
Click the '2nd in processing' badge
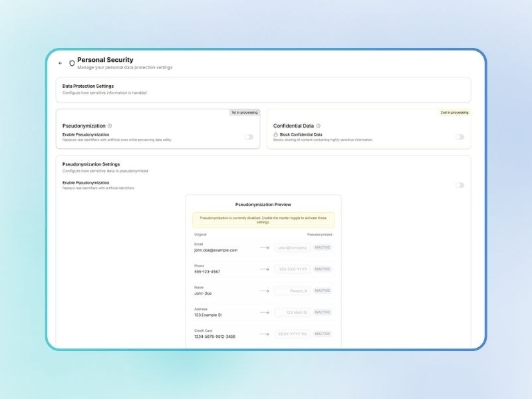coord(454,112)
